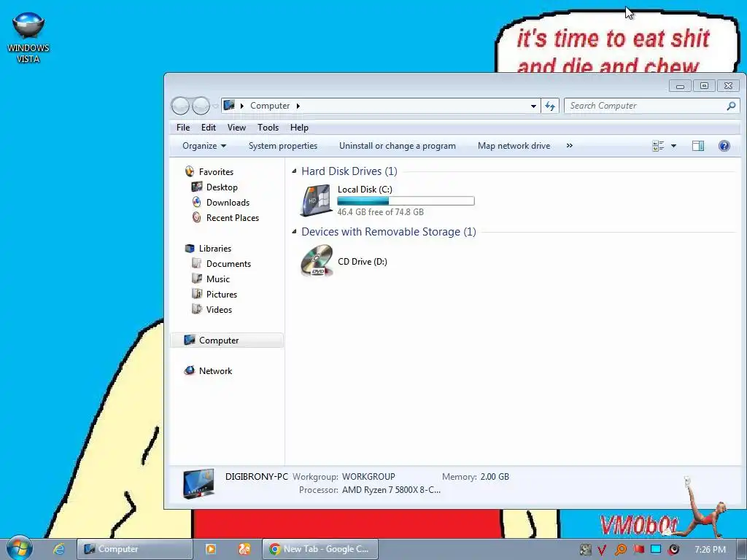Click the arrow before Computer in address bar
Image resolution: width=747 pixels, height=560 pixels.
click(242, 106)
